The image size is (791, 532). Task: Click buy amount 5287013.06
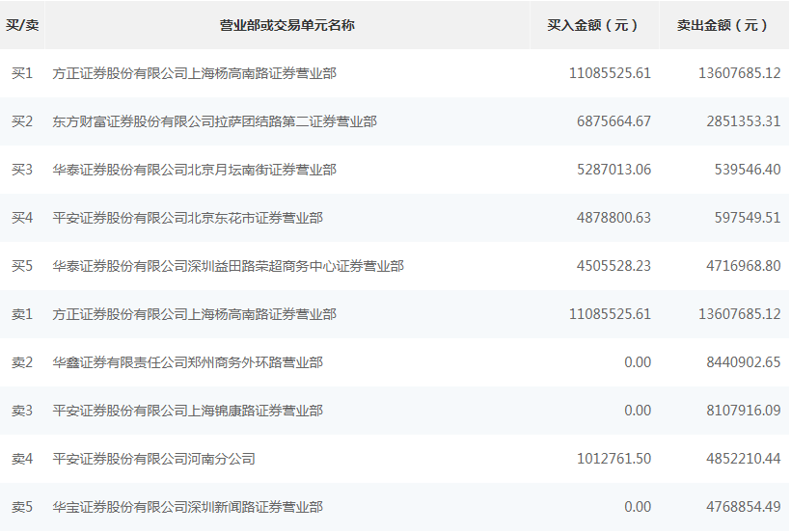tap(614, 170)
